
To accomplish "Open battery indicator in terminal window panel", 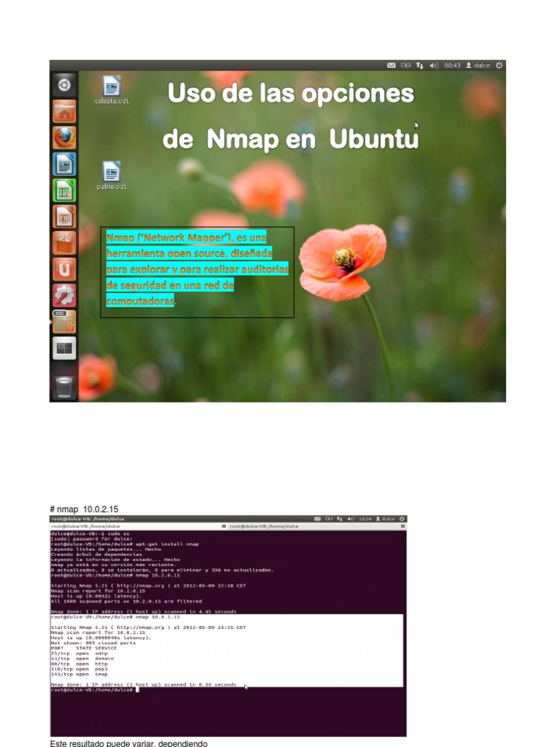I will [x=329, y=519].
